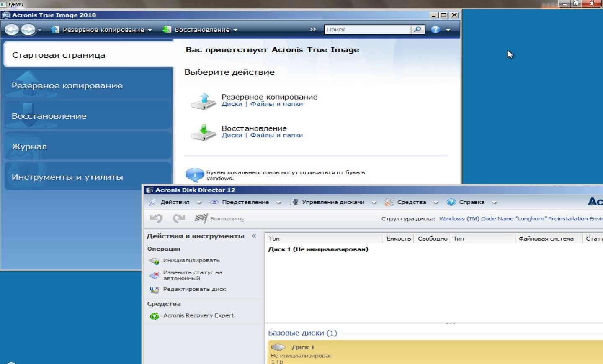Click the recovery drive icon with green arrow
This screenshot has width=603, height=364.
[x=204, y=132]
